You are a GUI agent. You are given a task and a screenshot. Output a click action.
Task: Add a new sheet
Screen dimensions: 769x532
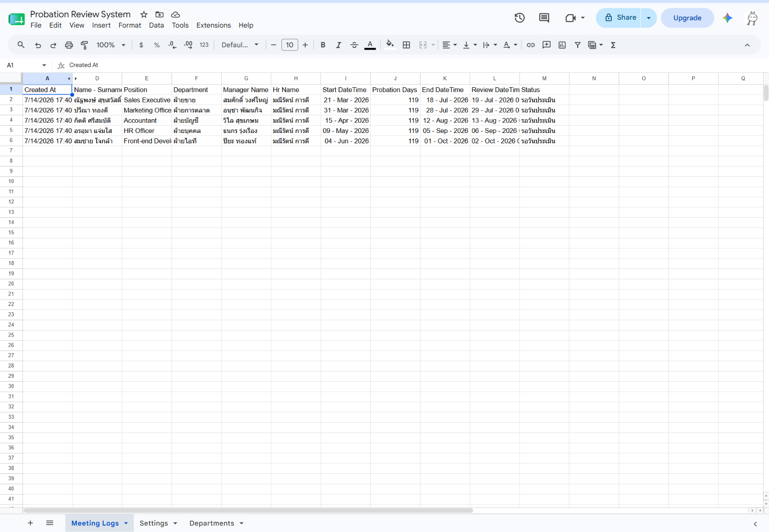(30, 523)
